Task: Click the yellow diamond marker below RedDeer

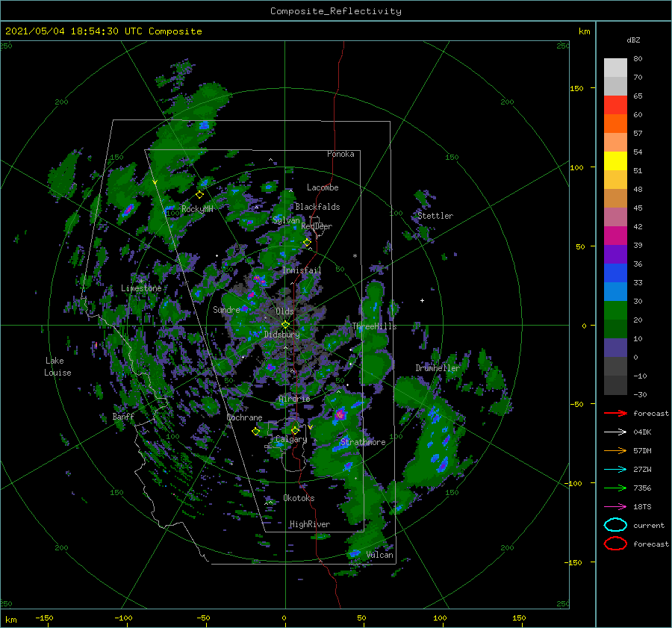Action: (307, 243)
